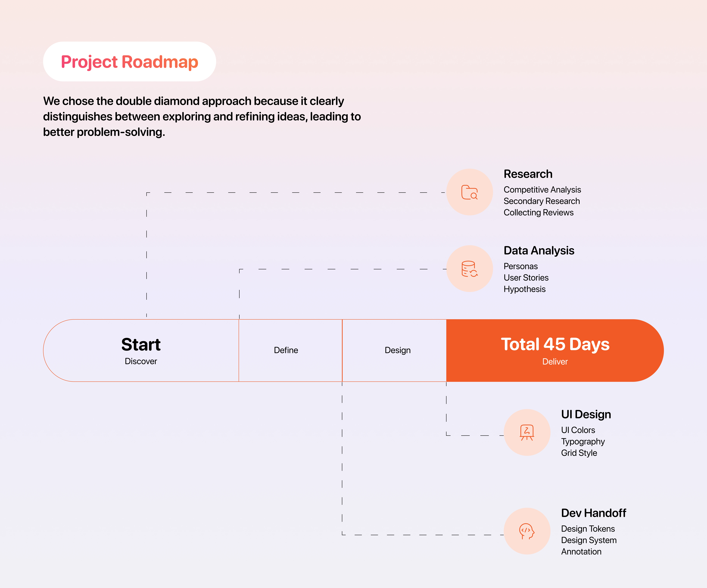707x588 pixels.
Task: Click the UI Design heading
Action: (586, 414)
